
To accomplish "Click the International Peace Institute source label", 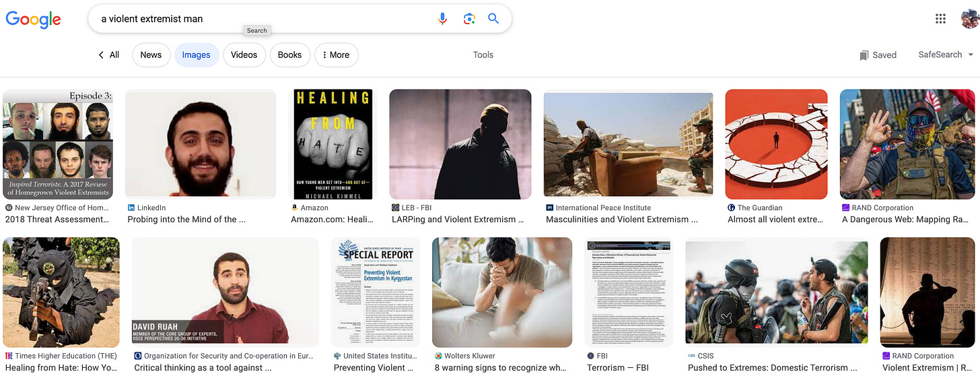I will 603,208.
